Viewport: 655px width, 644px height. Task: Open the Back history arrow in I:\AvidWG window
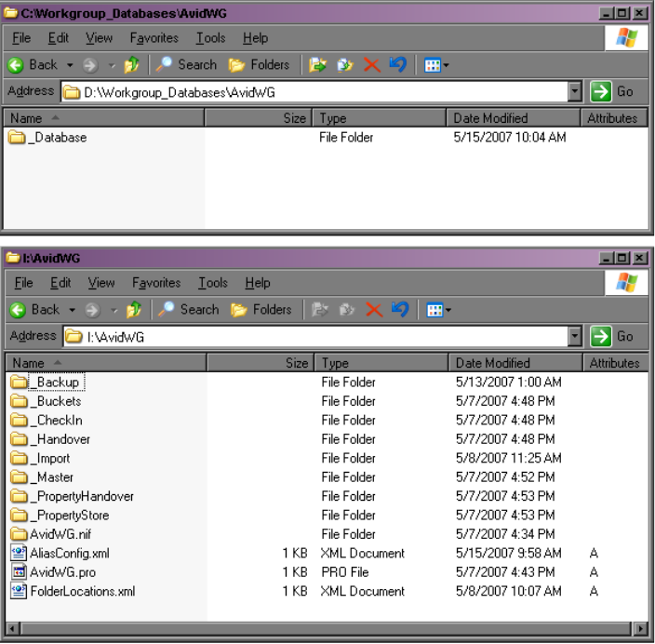(x=73, y=310)
